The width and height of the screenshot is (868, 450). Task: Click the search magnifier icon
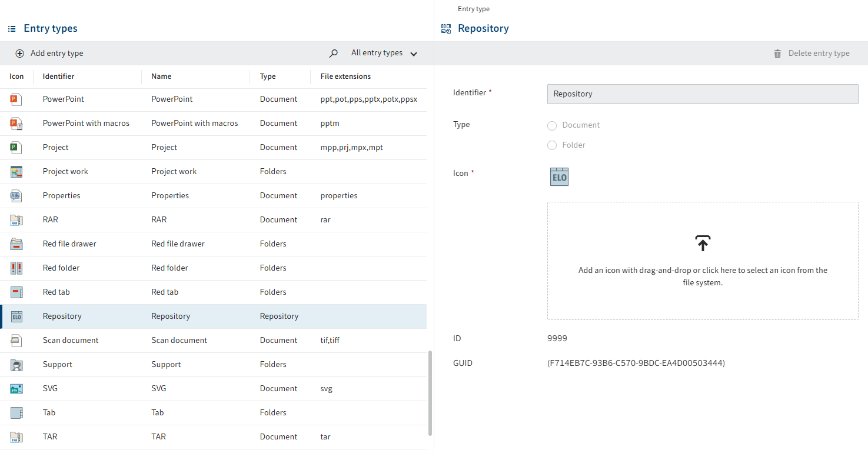click(x=334, y=54)
